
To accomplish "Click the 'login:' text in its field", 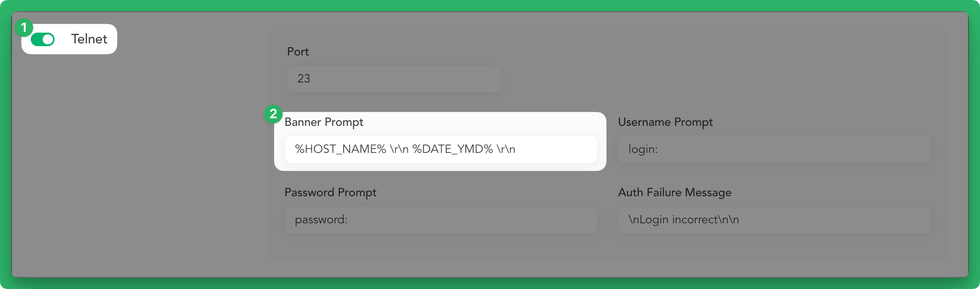I will [x=643, y=149].
